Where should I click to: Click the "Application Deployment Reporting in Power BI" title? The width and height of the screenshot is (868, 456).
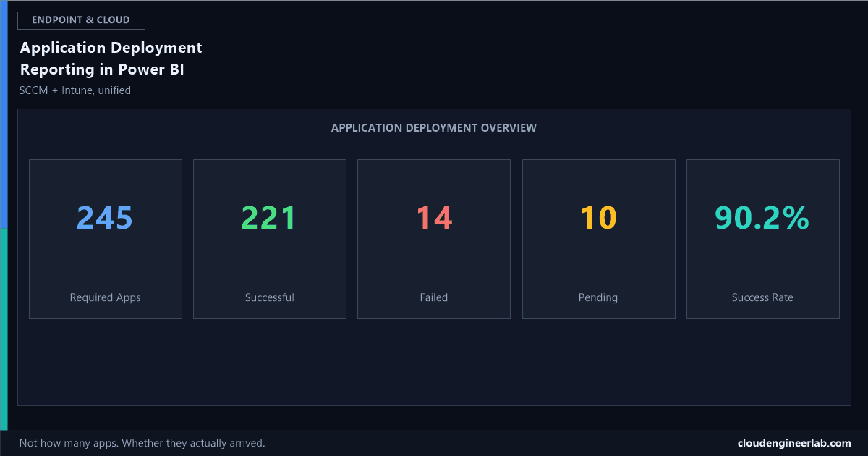coord(111,59)
